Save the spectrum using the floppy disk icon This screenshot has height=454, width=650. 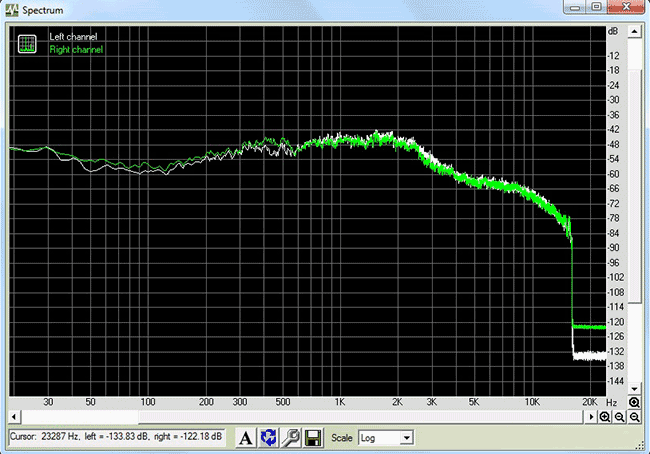pyautogui.click(x=312, y=438)
